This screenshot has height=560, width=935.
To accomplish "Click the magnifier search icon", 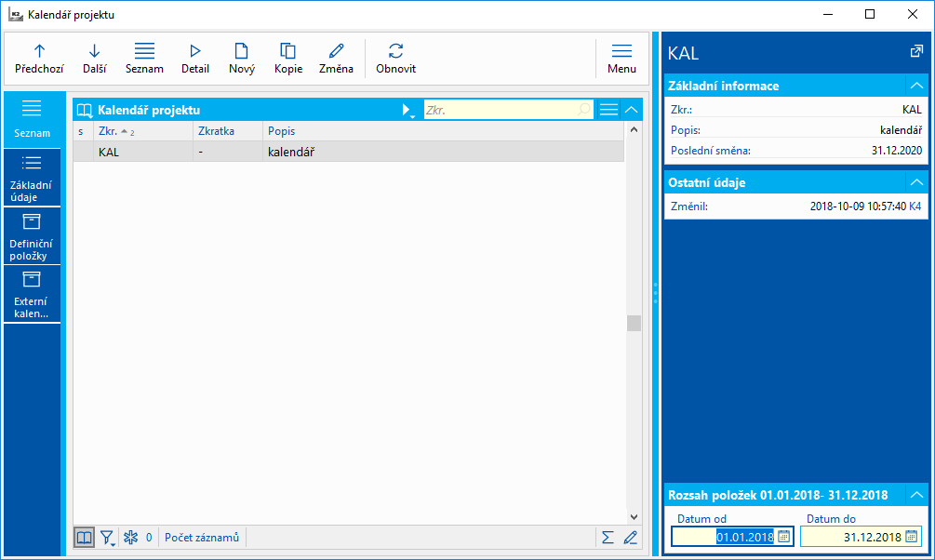I will tap(584, 110).
